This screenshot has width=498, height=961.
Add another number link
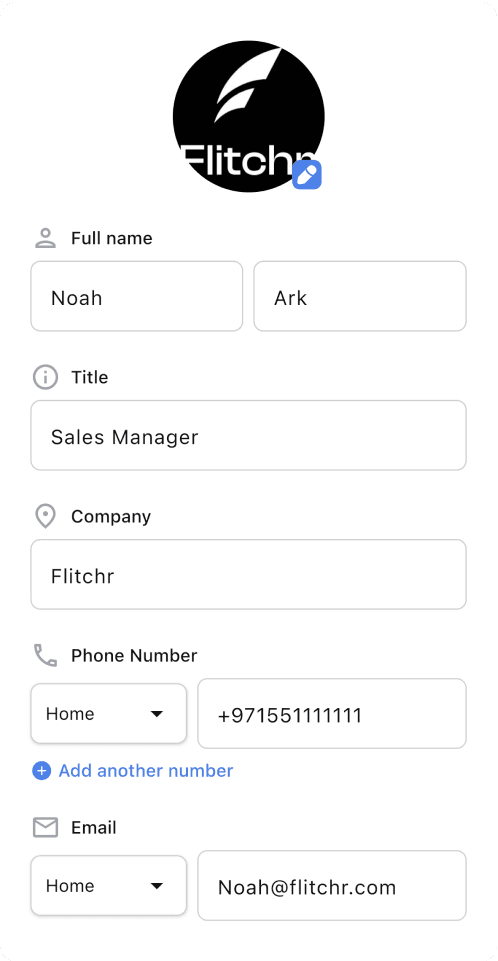[x=146, y=770]
